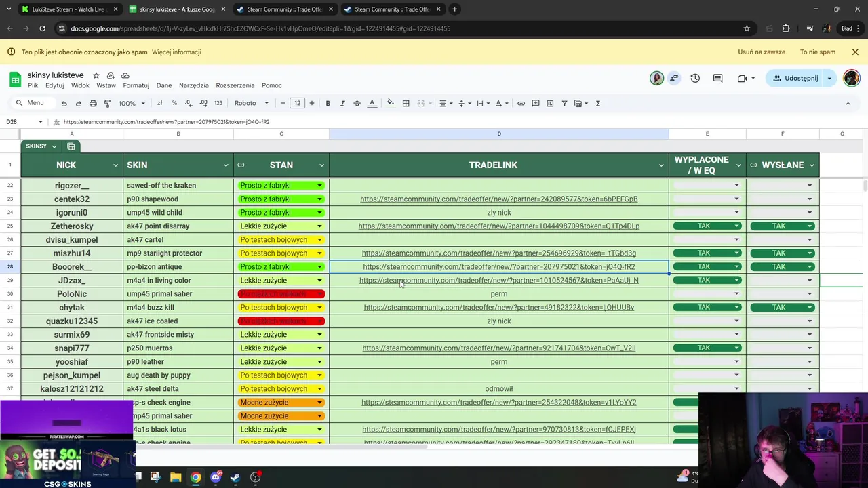
Task: Click the Undo arrow in the toolbar
Action: tap(64, 103)
